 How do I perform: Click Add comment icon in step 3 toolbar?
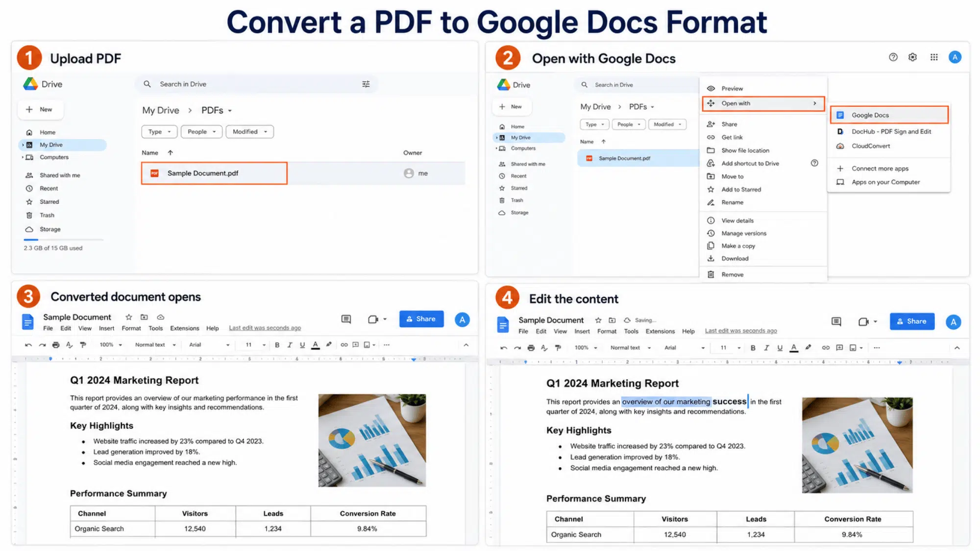tap(356, 345)
